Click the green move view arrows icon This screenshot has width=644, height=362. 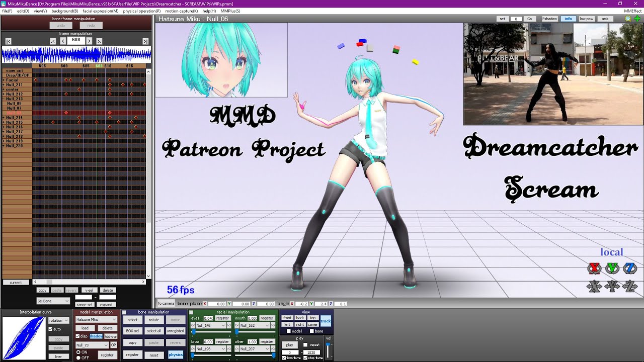(637, 19)
